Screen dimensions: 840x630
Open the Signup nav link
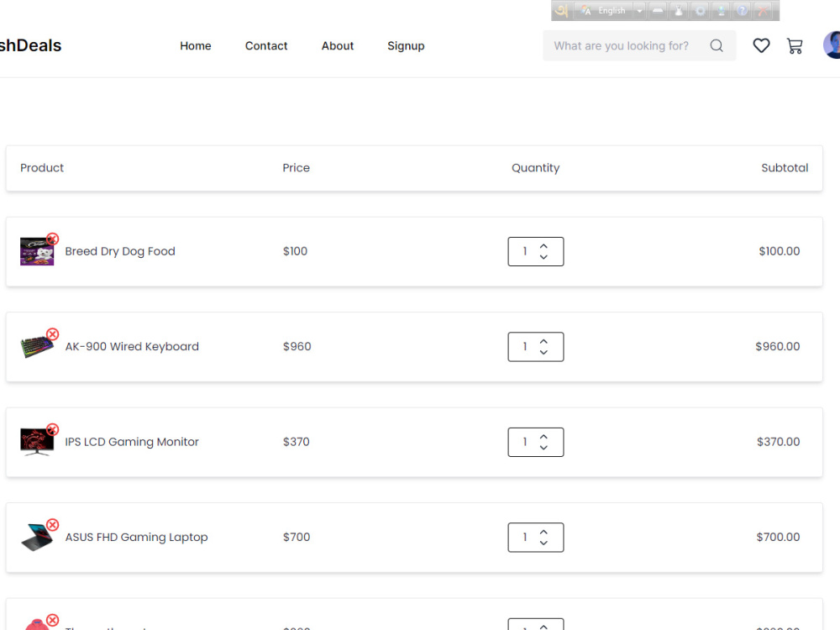[x=406, y=46]
